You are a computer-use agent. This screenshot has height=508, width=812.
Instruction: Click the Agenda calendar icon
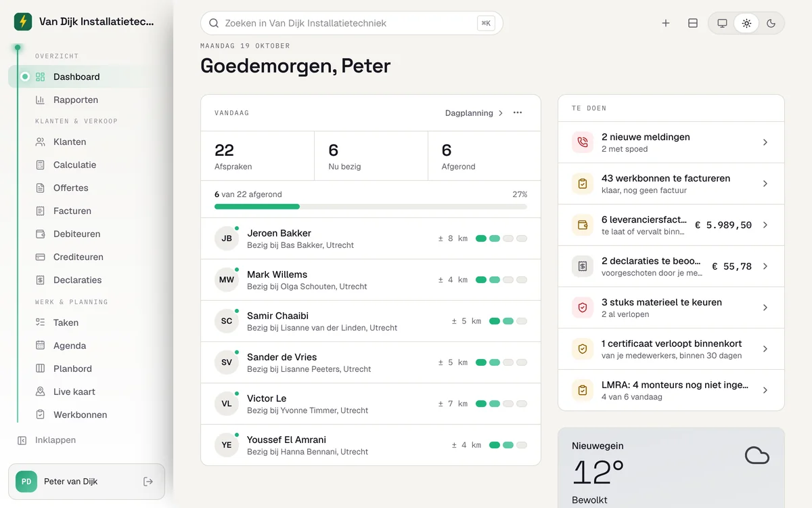pos(40,345)
